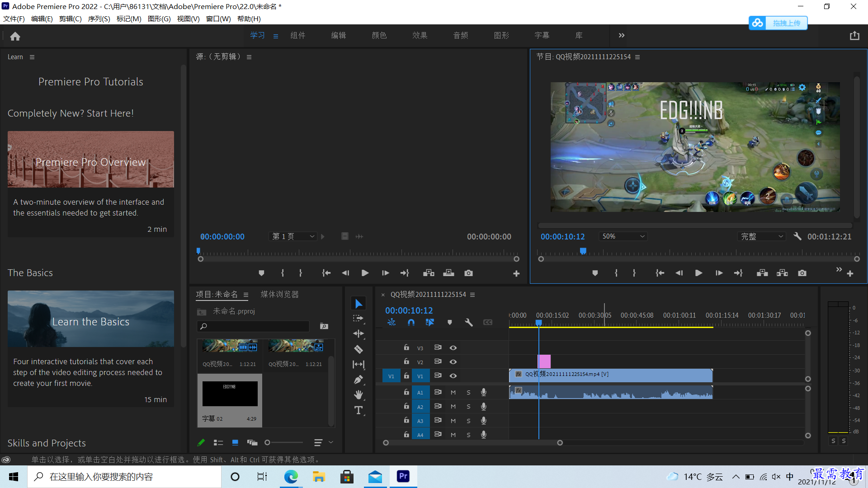Open playback resolution 完整 dropdown

(x=762, y=236)
